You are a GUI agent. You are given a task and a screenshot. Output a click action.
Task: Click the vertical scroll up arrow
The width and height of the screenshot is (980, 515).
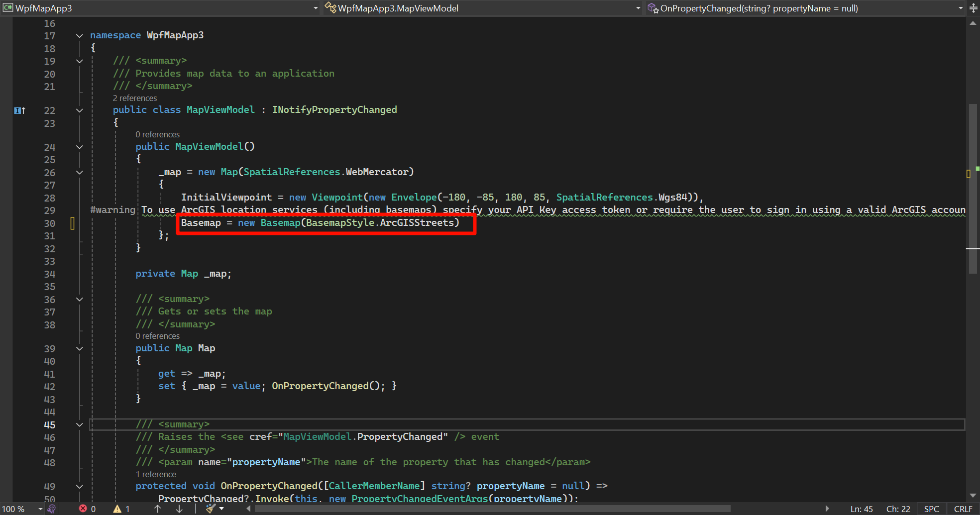(x=973, y=23)
